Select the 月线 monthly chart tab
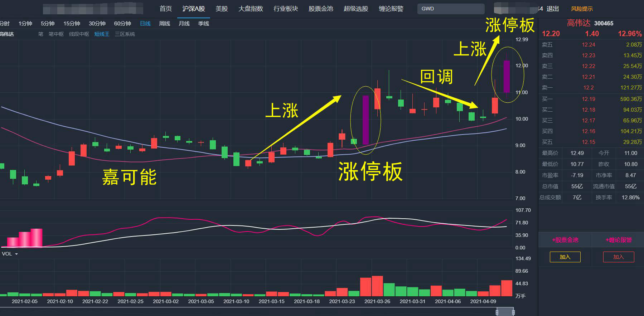644x316 pixels. (184, 24)
